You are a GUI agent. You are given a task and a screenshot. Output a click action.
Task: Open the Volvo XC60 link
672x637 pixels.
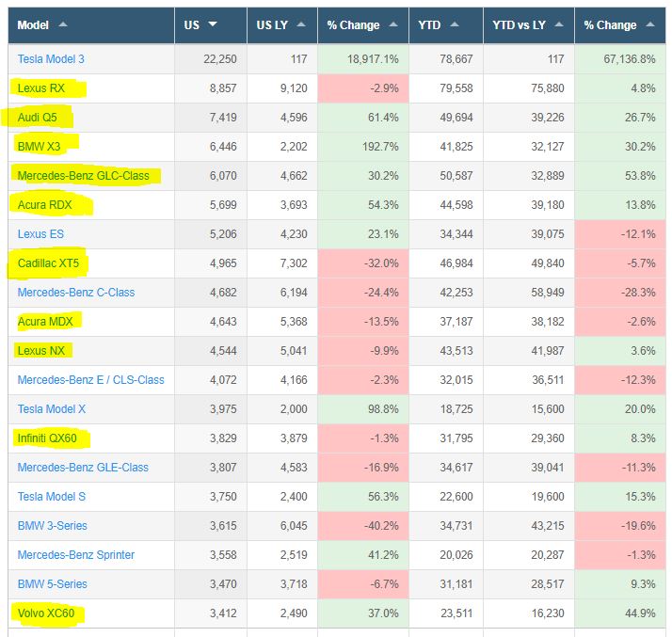click(x=46, y=613)
